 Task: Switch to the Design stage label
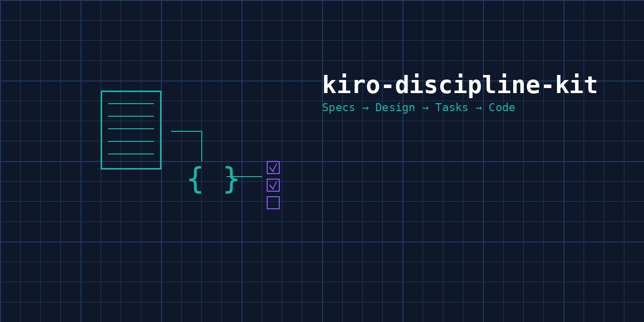[395, 107]
